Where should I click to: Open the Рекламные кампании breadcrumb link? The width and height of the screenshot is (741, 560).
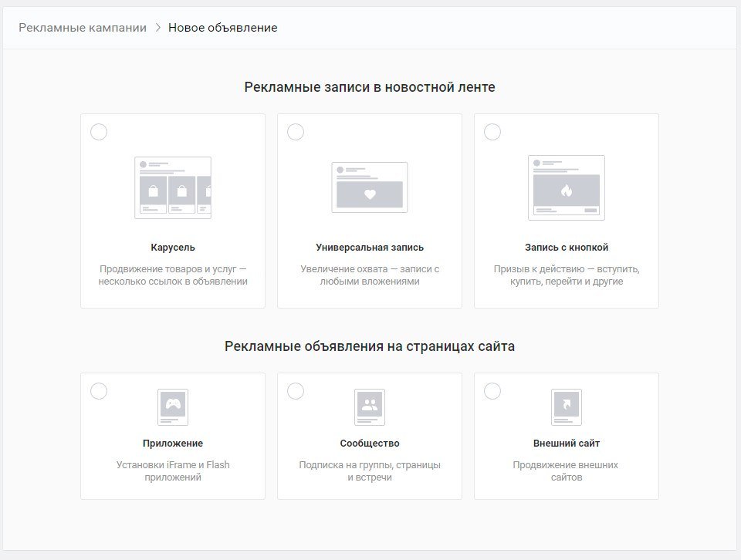pyautogui.click(x=83, y=28)
